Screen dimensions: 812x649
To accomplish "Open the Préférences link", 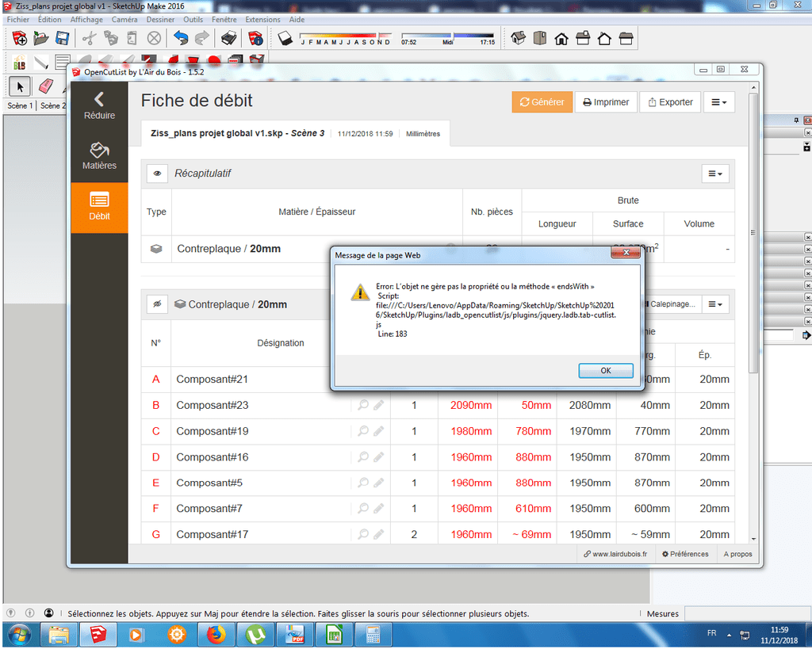I will 685,554.
